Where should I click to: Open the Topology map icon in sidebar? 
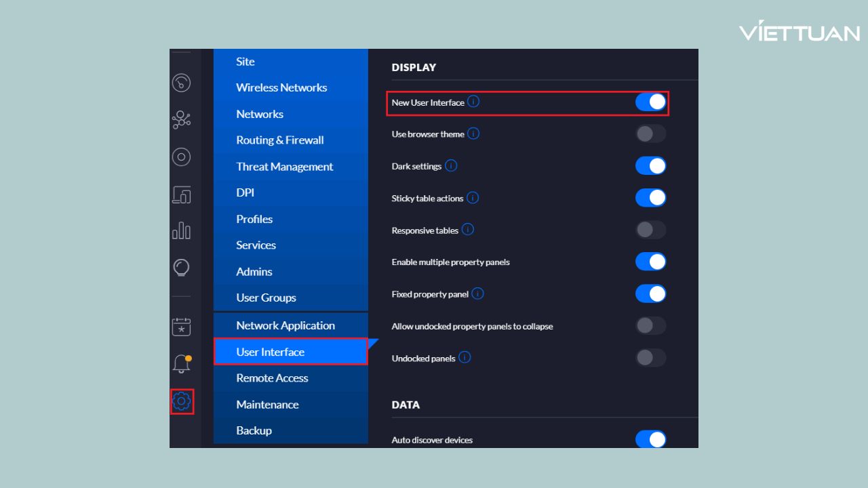(x=181, y=120)
